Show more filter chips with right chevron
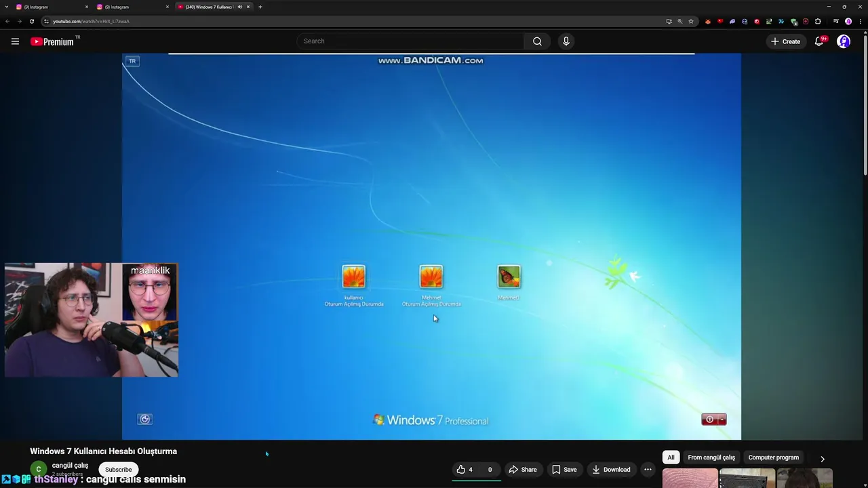This screenshot has height=488, width=868. 823,459
